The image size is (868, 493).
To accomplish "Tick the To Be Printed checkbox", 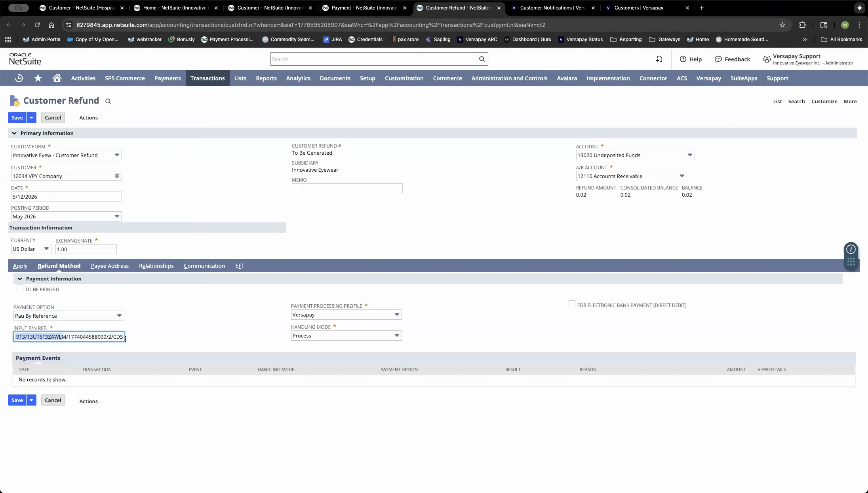I will 20,288.
